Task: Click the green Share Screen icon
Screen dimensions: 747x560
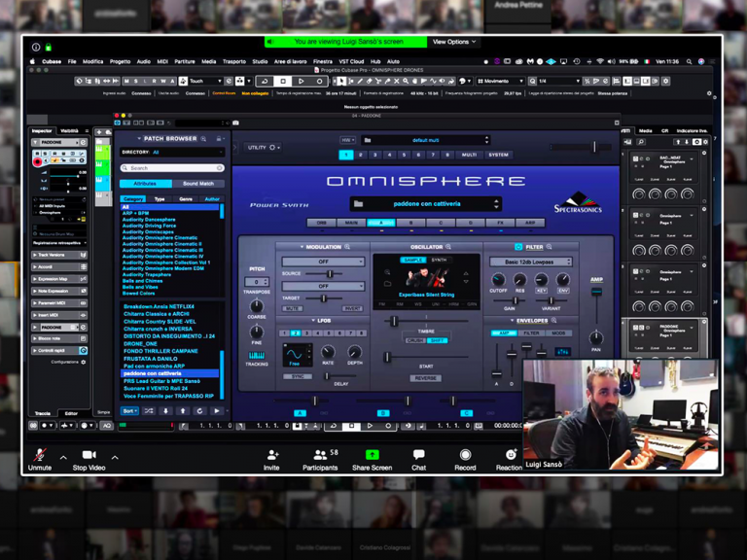Action: [x=373, y=455]
